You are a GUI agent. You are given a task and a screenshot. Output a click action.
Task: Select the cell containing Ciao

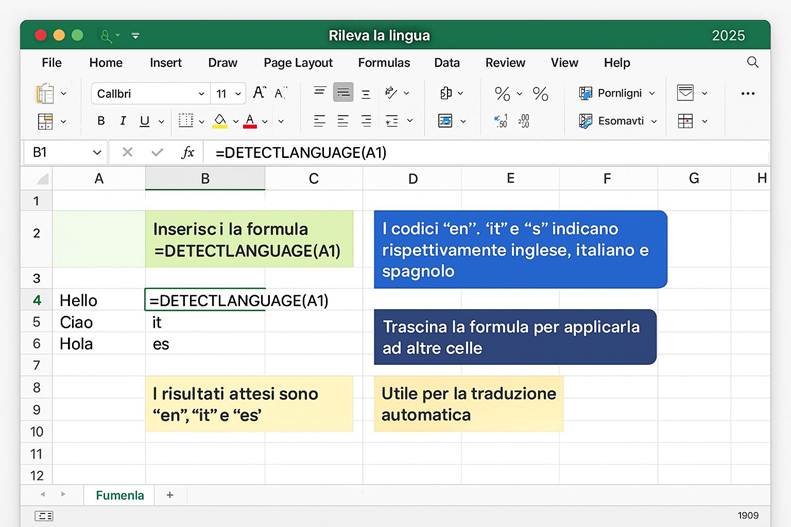tap(99, 322)
